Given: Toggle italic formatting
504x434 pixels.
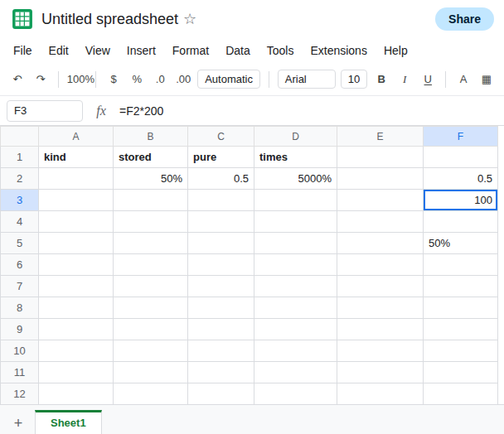Looking at the screenshot, I should point(405,79).
